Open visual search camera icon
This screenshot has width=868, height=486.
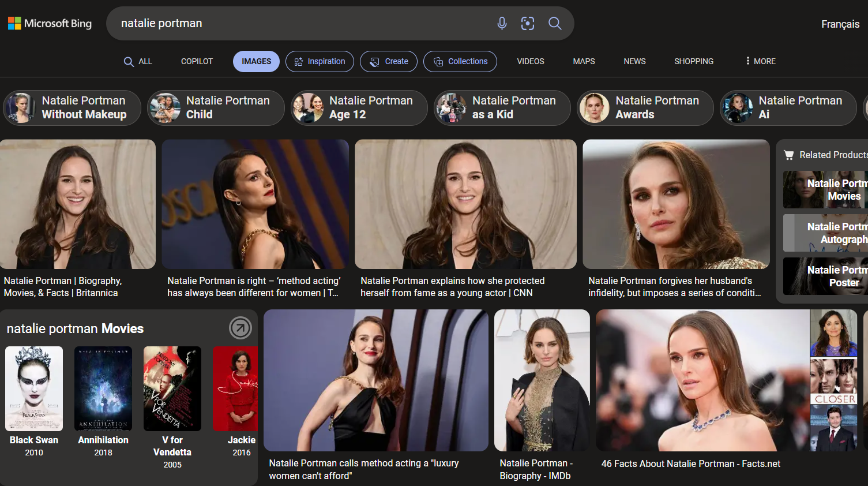point(528,23)
